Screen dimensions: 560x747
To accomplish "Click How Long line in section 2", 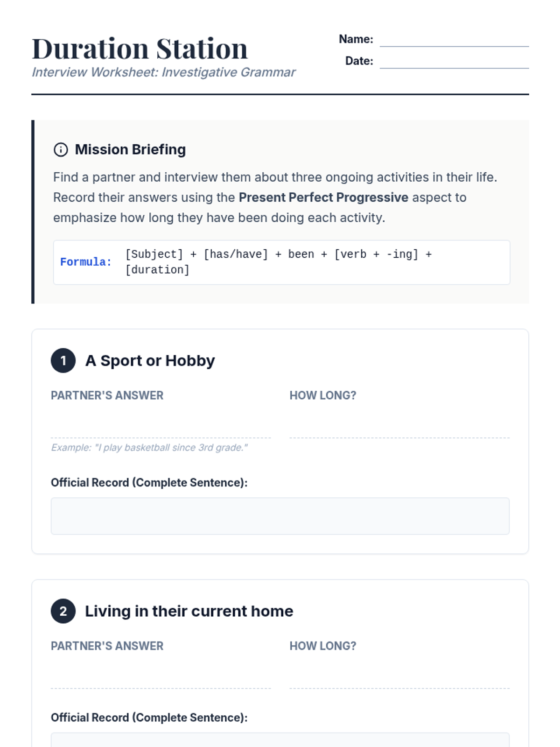I will (x=399, y=675).
